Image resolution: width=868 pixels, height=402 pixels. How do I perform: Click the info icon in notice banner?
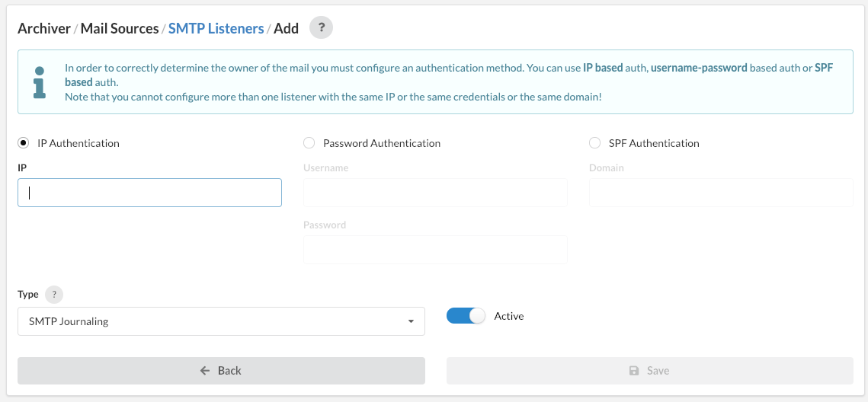click(40, 82)
